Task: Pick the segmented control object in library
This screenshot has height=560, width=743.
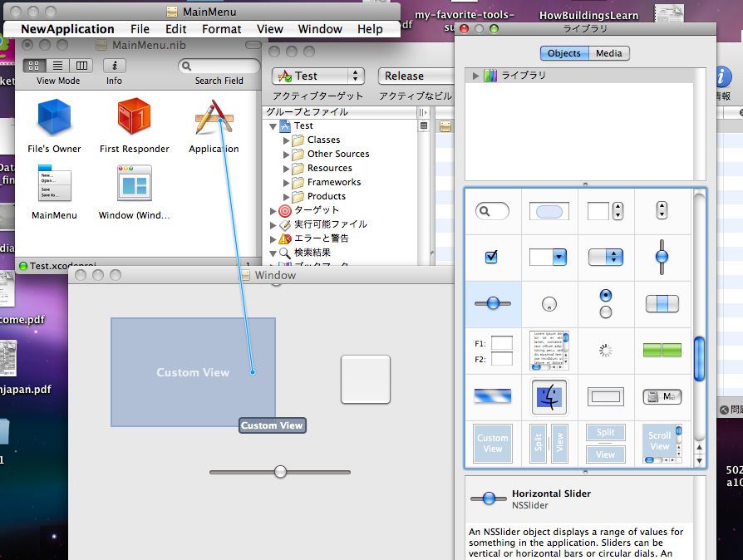Action: tap(662, 304)
